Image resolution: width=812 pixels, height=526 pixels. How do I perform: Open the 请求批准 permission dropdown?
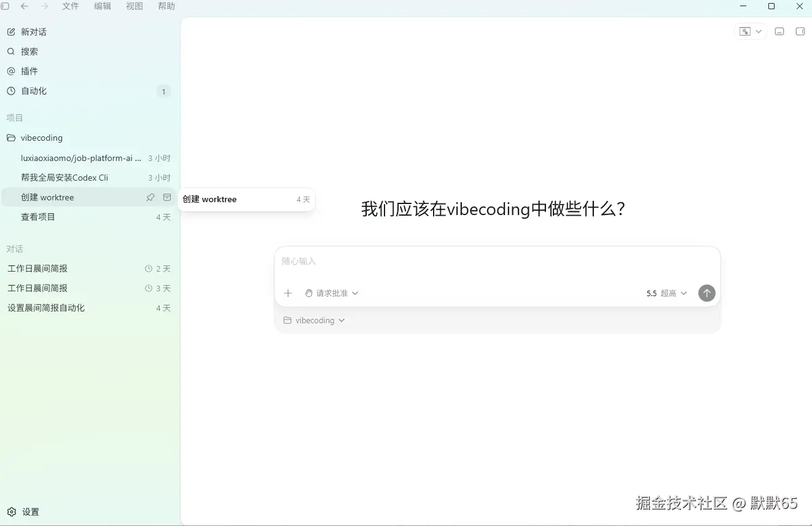332,293
